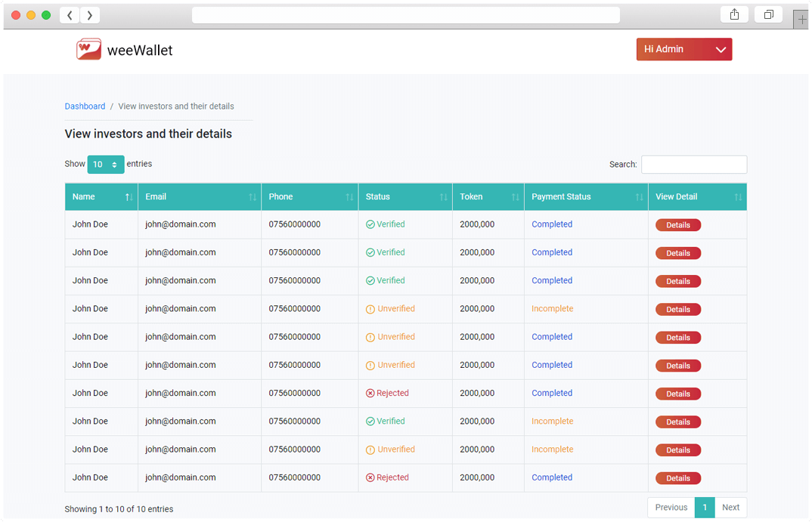812x522 pixels.
Task: Select page 1 in pagination
Action: (705, 508)
